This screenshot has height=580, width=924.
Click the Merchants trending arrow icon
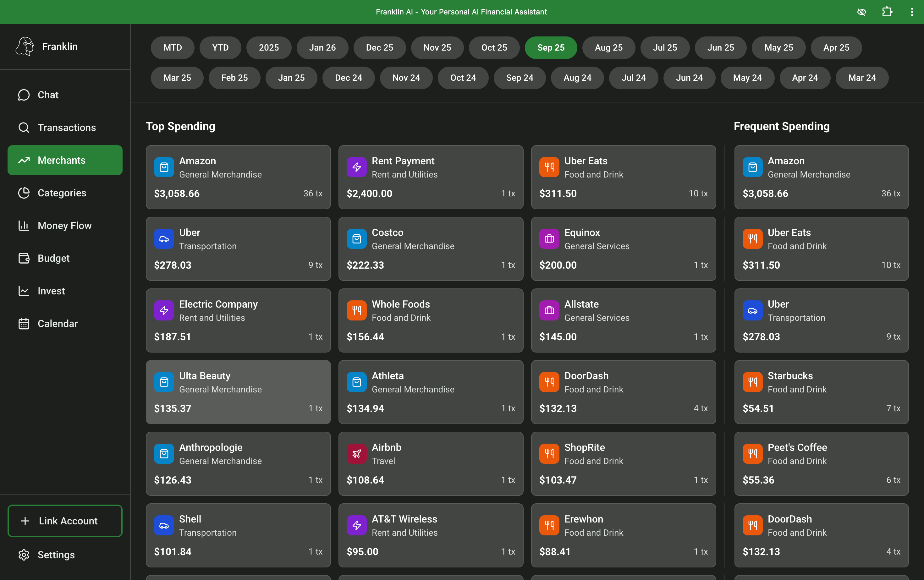click(x=24, y=160)
